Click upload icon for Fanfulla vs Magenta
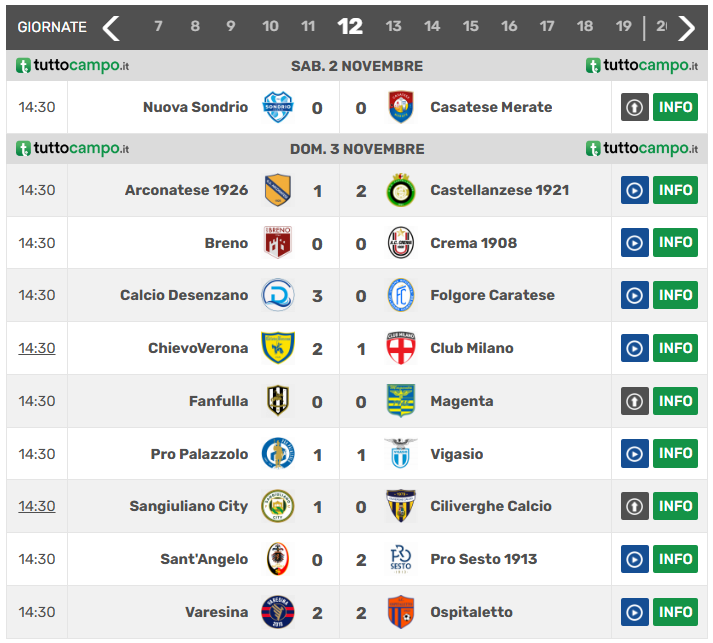 635,401
